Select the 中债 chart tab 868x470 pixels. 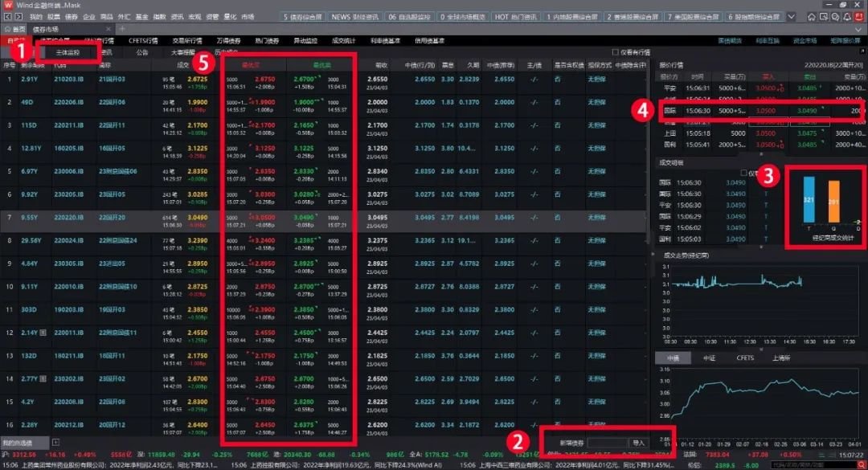[674, 358]
